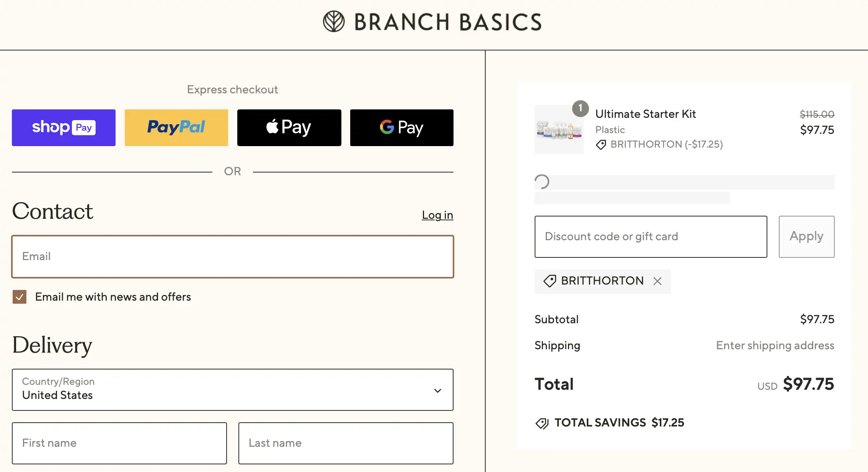Select Apple Pay express checkout
Image resolution: width=868 pixels, height=472 pixels.
[289, 128]
